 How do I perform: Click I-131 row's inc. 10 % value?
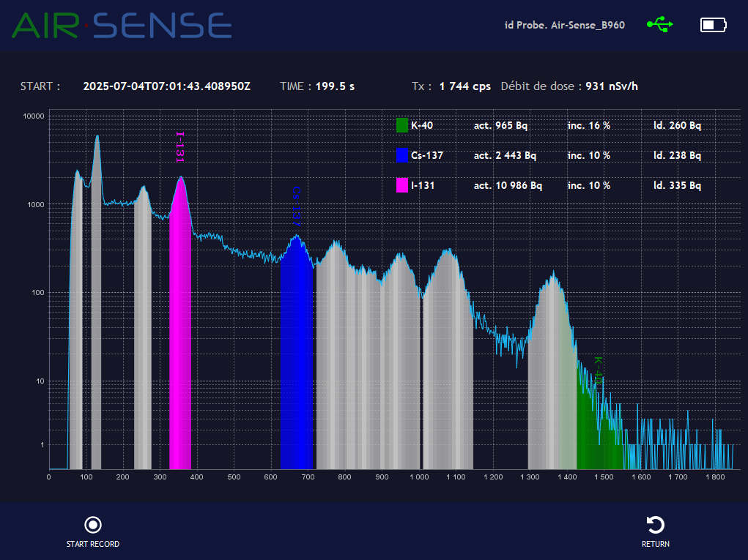click(589, 185)
